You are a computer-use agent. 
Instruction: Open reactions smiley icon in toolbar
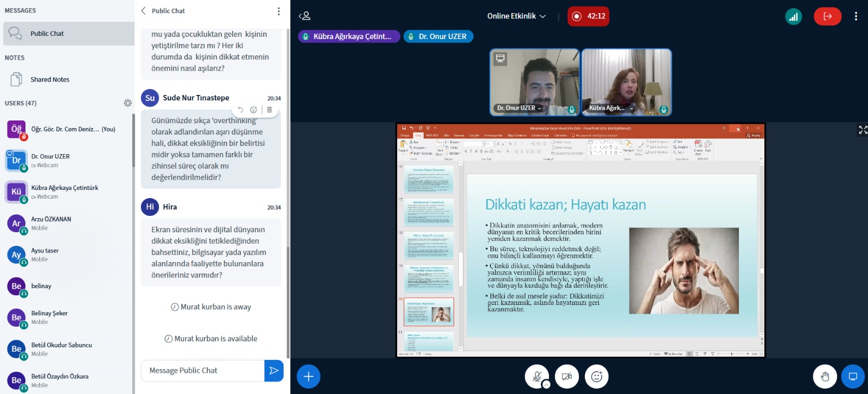(x=597, y=377)
